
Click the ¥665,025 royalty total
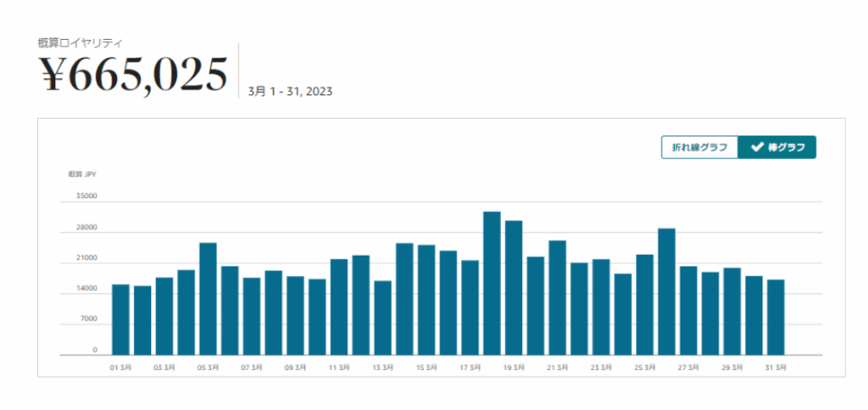pos(133,75)
